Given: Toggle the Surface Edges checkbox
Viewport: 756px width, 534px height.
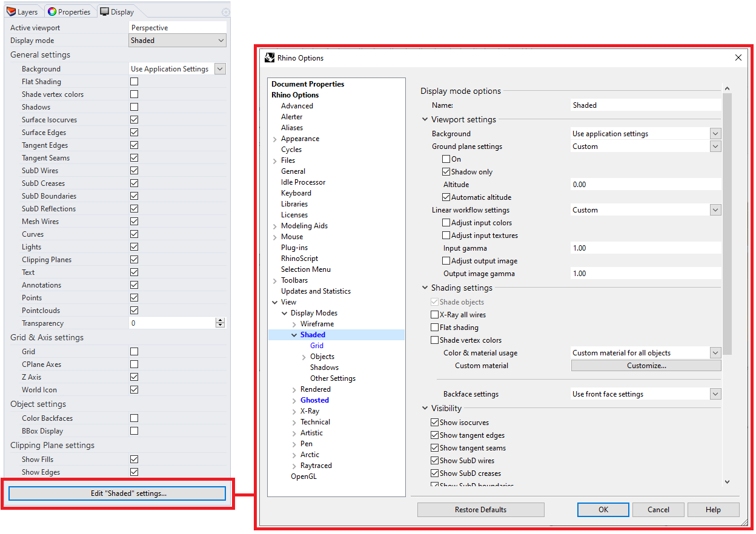Looking at the screenshot, I should (x=134, y=133).
